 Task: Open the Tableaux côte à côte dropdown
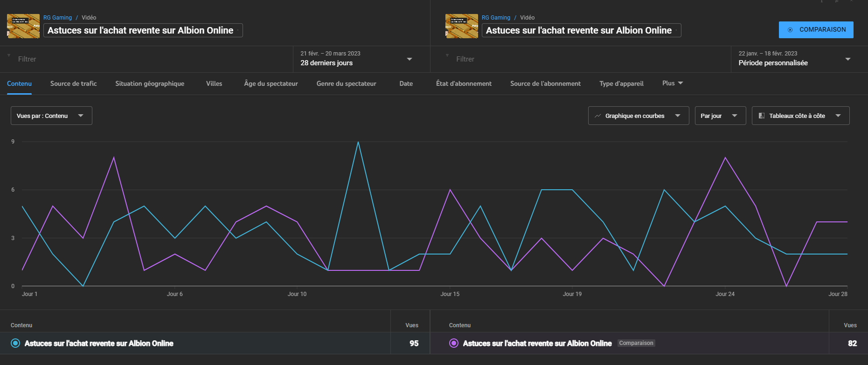(801, 116)
